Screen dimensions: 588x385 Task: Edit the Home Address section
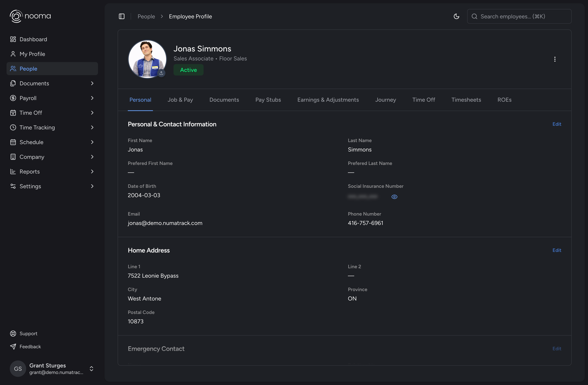557,250
